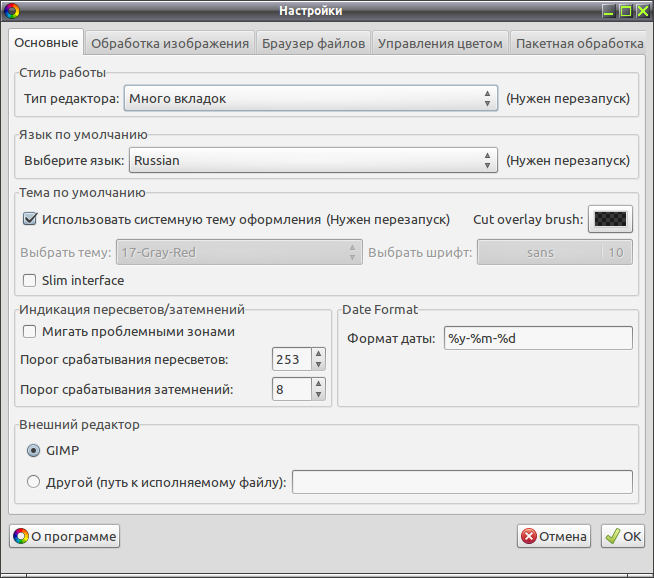Switch to the Основные tab
Viewport: 654px width, 578px height.
tap(46, 43)
